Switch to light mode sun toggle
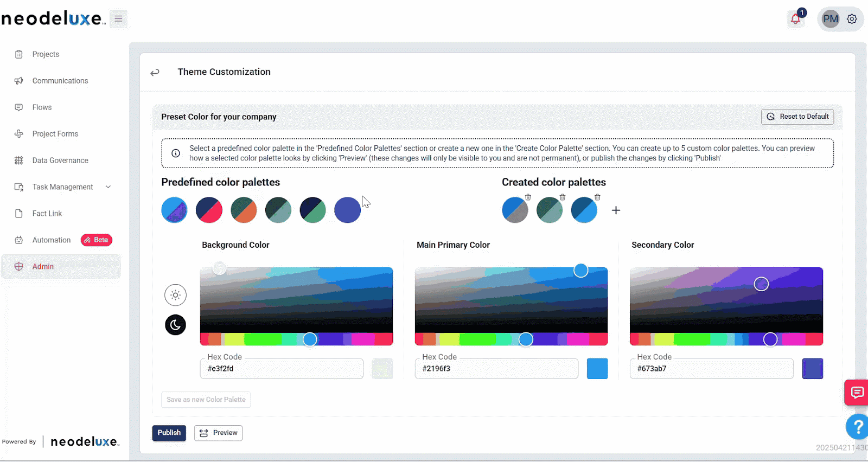Viewport: 868px width, 462px height. 175,295
